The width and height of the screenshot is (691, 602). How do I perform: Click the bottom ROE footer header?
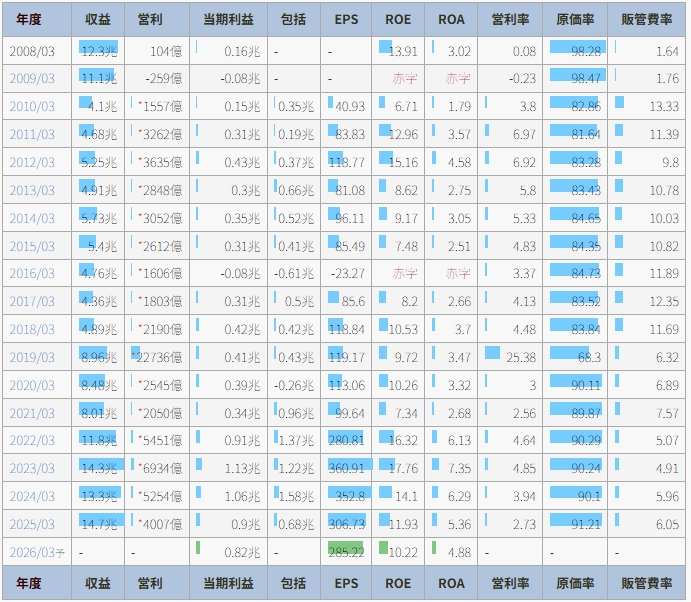398,583
